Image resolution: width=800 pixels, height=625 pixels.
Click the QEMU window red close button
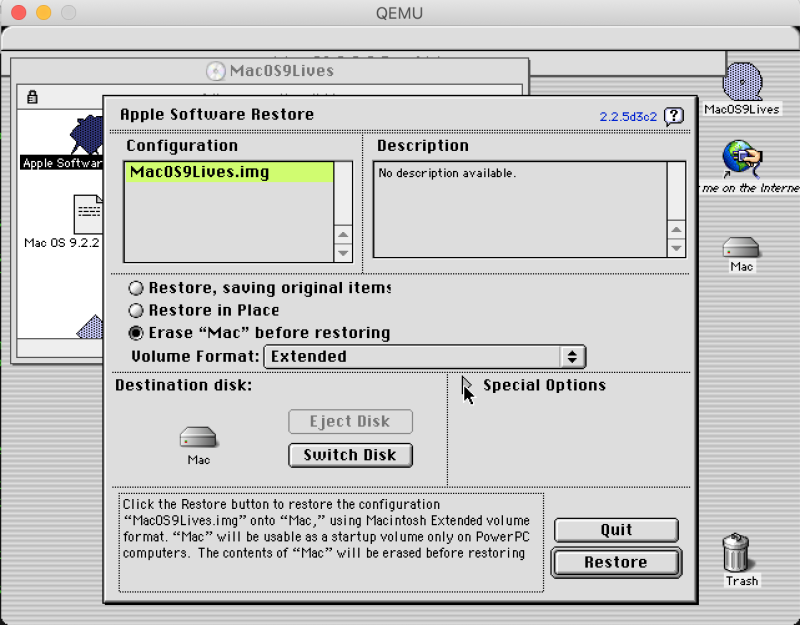(19, 12)
